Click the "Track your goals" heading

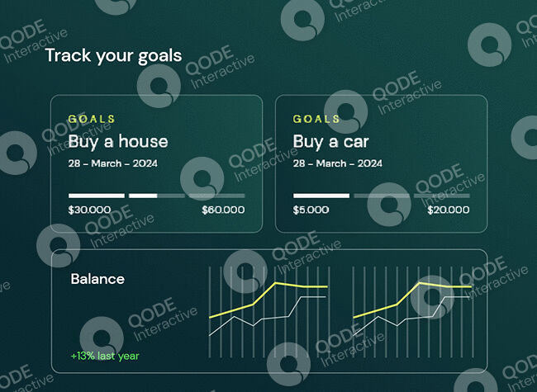click(113, 56)
